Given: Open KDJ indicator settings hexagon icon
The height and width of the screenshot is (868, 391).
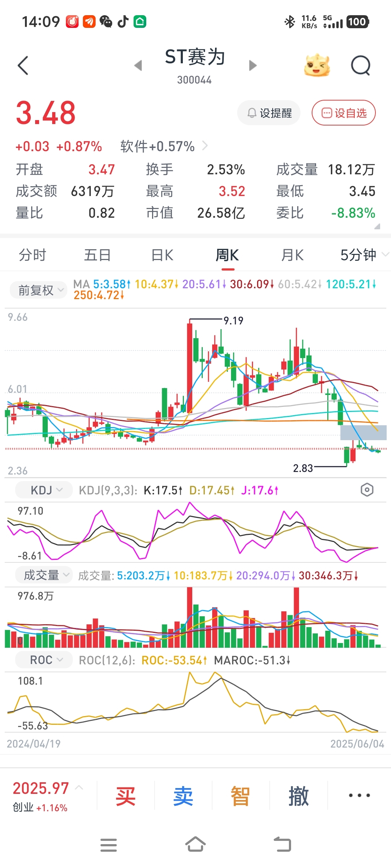Looking at the screenshot, I should [x=367, y=490].
